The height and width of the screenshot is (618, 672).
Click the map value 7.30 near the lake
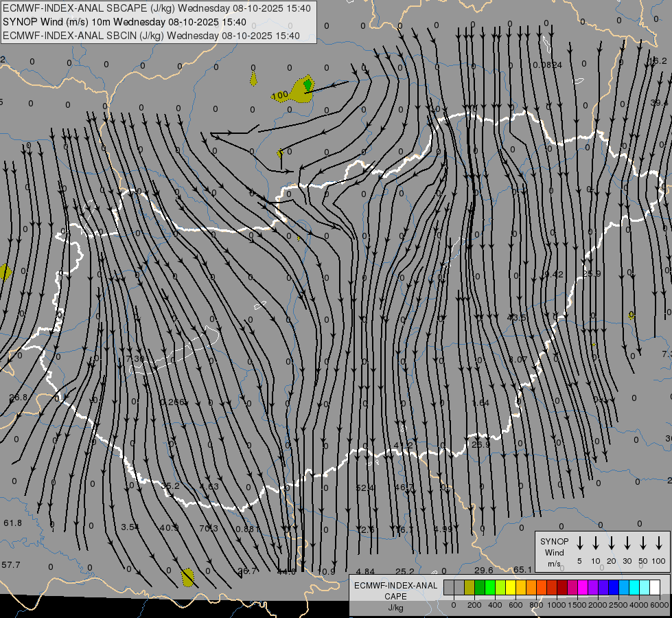tap(135, 358)
